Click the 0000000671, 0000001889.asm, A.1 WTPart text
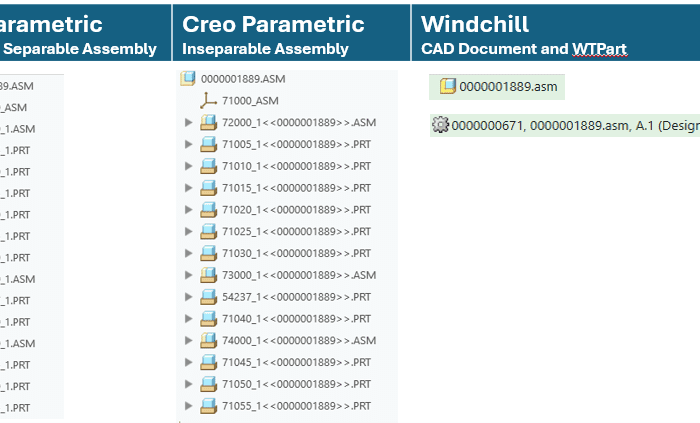 (575, 126)
